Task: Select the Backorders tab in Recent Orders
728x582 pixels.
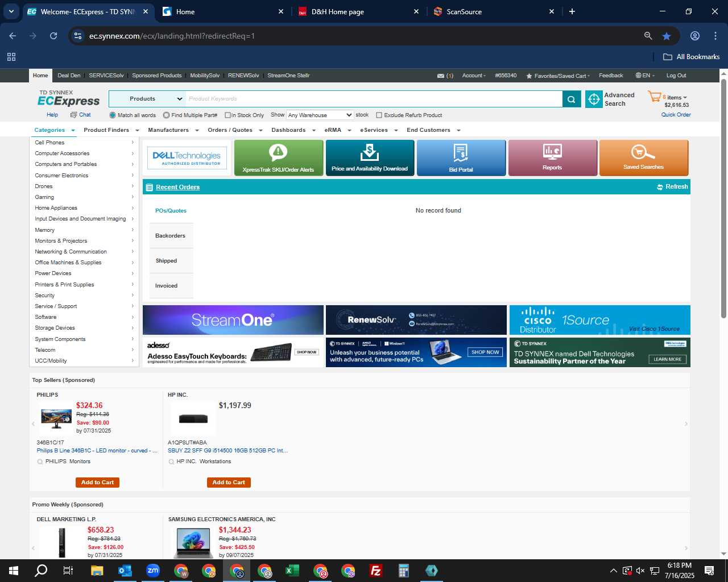Action: [171, 236]
